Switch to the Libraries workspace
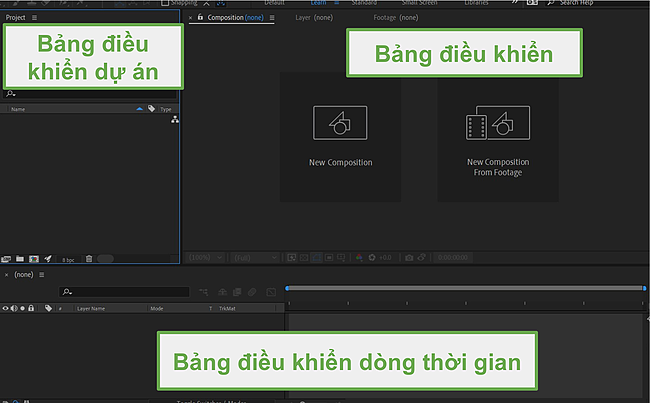 (476, 2)
